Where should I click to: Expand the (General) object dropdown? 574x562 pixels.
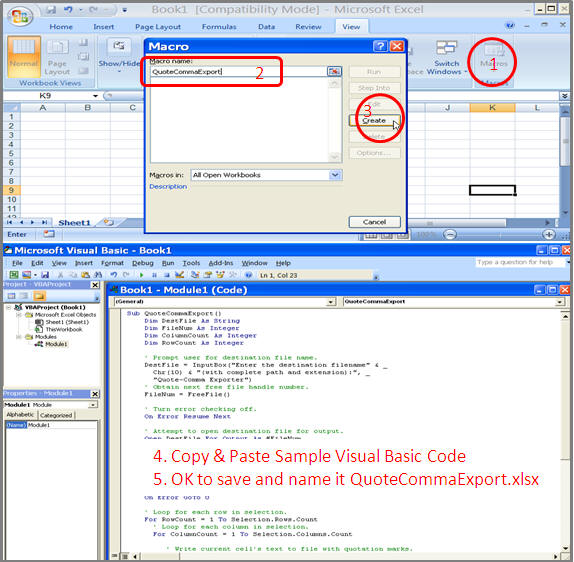(331, 302)
